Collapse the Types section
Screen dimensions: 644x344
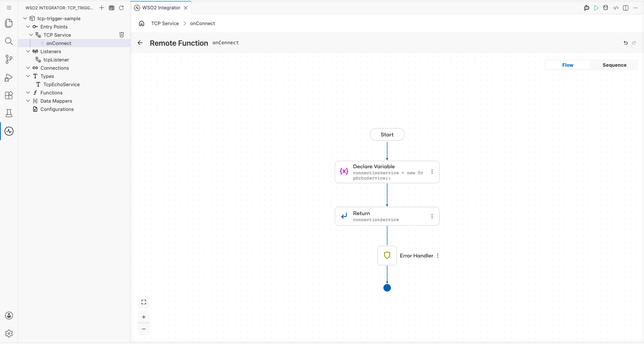(28, 76)
